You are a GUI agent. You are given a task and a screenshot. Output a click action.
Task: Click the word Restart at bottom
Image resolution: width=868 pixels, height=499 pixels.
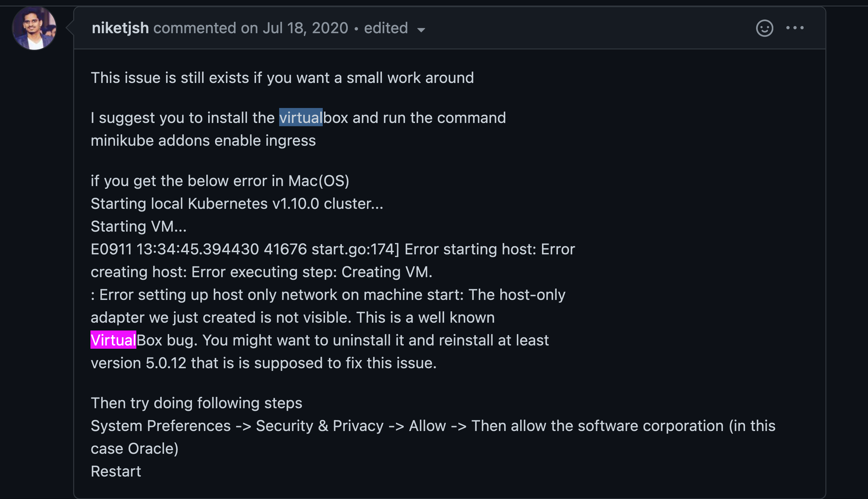pyautogui.click(x=116, y=471)
